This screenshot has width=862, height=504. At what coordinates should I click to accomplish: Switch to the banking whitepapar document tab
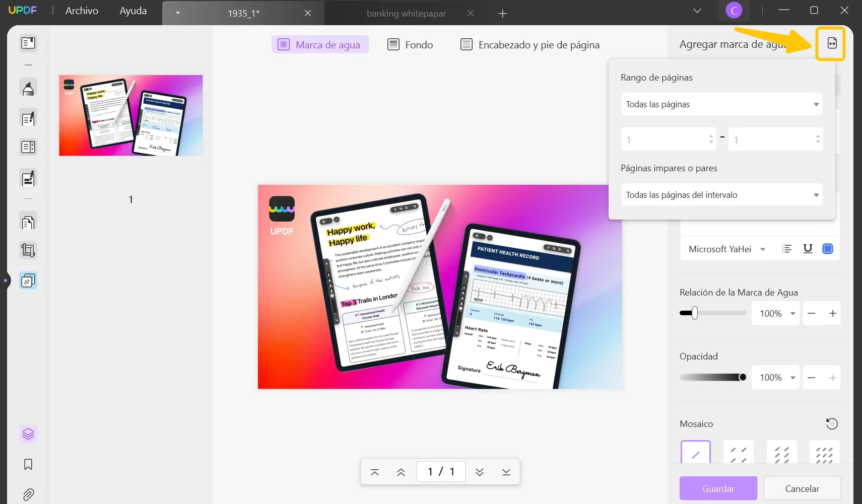tap(406, 14)
